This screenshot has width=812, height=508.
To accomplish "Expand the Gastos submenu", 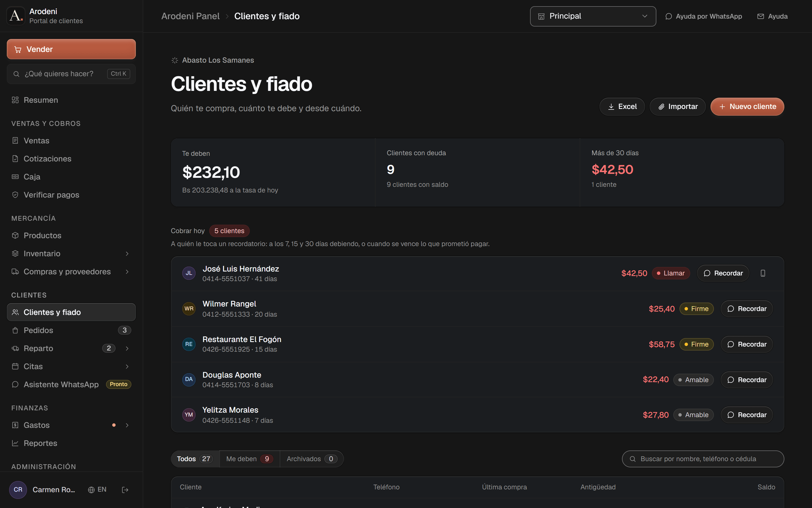I will (x=127, y=425).
